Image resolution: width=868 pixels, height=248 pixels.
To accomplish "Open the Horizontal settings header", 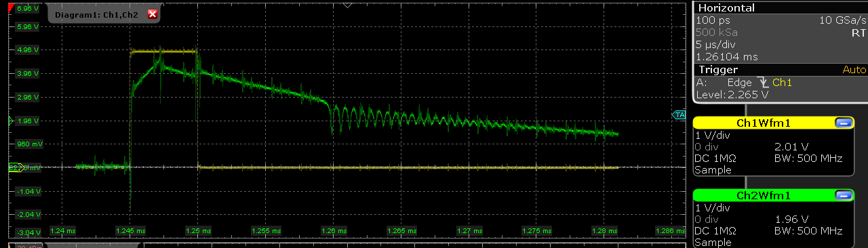I will (x=779, y=8).
